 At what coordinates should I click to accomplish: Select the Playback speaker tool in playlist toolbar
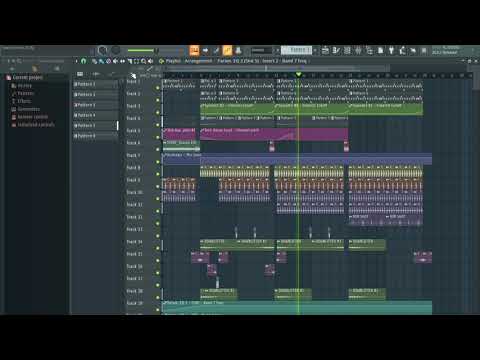150,61
